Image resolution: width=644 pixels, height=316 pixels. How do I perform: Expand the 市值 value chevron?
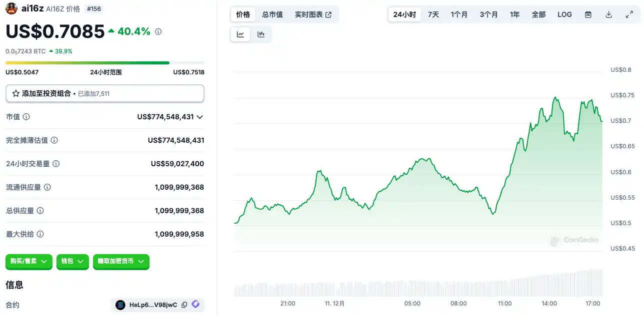point(200,117)
